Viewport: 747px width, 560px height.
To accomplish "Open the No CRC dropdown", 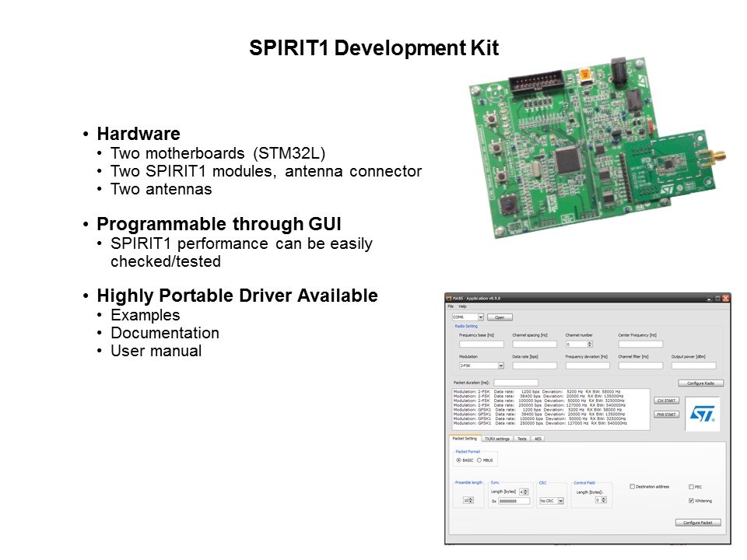I will [560, 501].
